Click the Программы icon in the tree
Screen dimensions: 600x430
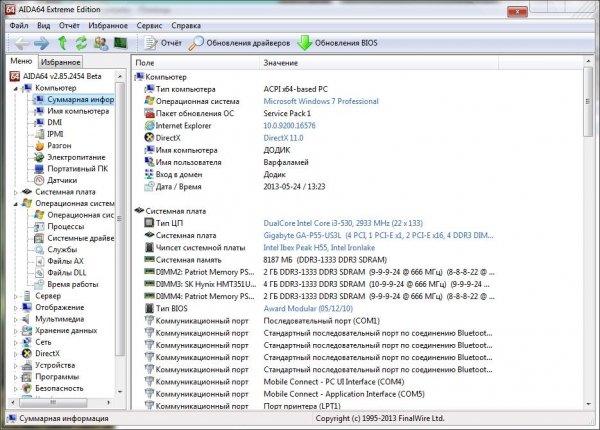(x=27, y=377)
